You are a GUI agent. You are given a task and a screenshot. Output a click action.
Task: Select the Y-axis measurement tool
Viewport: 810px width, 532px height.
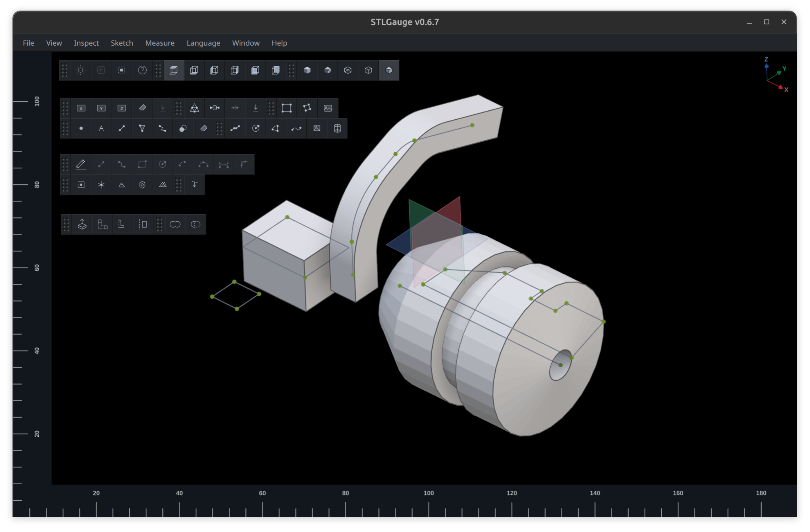click(x=101, y=108)
